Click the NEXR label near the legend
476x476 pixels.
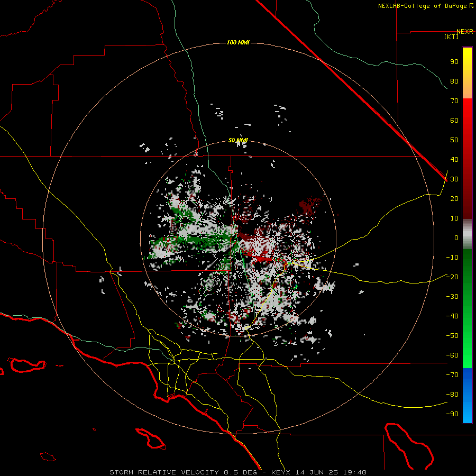tap(465, 32)
